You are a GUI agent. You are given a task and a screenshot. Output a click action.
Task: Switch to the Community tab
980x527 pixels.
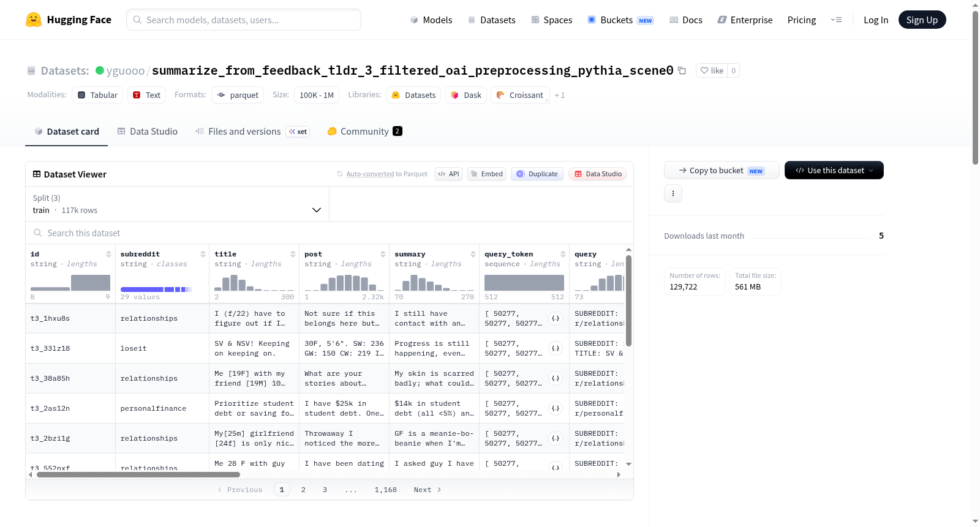pos(365,132)
